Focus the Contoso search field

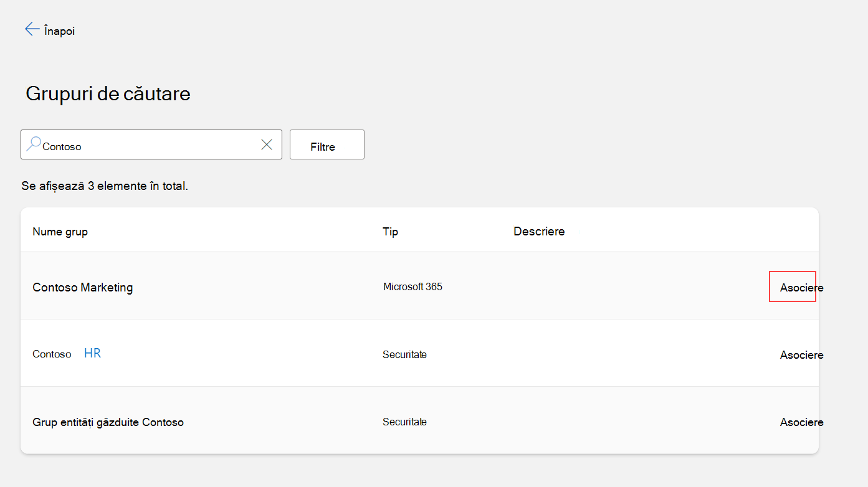(151, 144)
